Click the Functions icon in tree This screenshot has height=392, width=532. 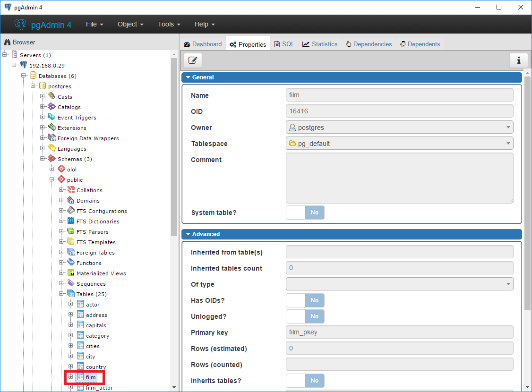71,263
